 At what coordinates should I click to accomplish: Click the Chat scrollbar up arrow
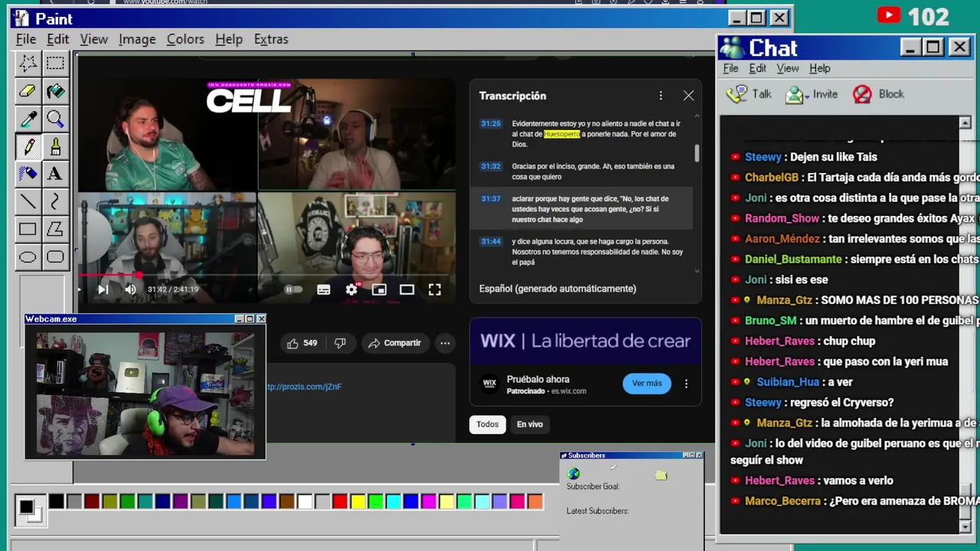point(965,122)
